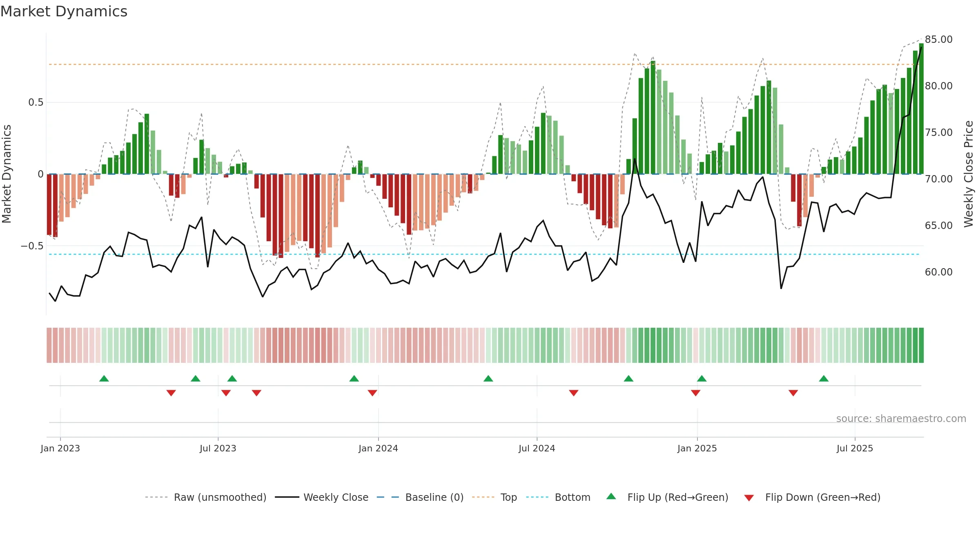Click the green Flip Up triangle just after Jan 2025
The width and height of the screenshot is (980, 551).
coord(702,378)
